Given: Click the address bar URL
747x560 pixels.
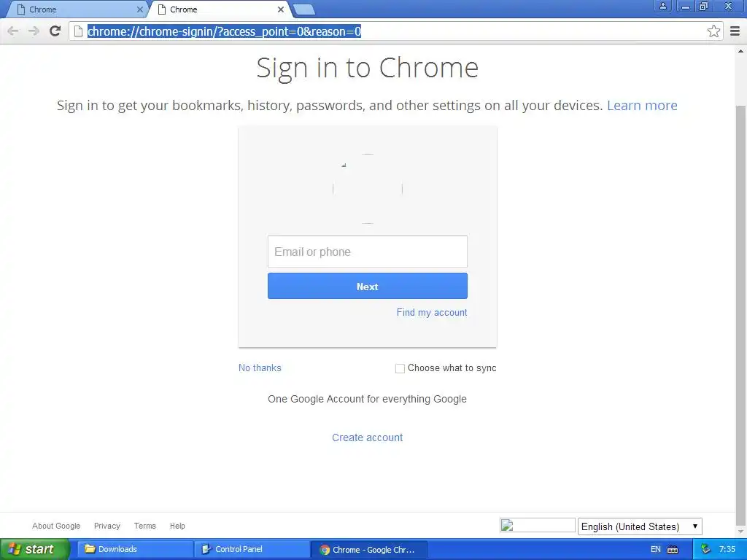Looking at the screenshot, I should [x=224, y=31].
